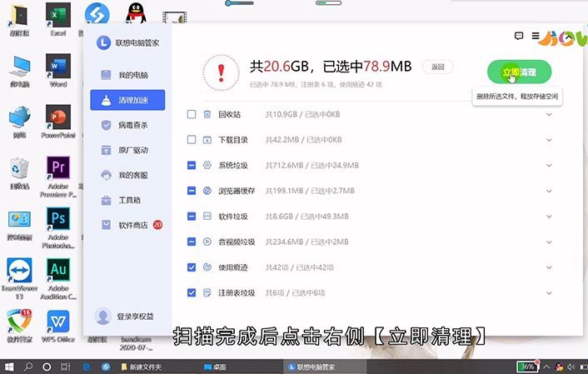588x374 pixels.
Task: Expand the 下载目录 row chevron
Action: pyautogui.click(x=549, y=140)
